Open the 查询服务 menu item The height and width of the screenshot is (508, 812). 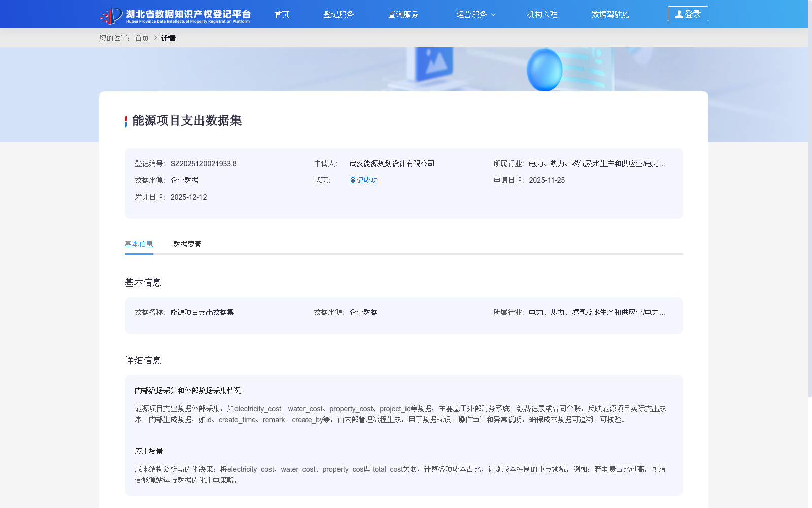point(403,14)
